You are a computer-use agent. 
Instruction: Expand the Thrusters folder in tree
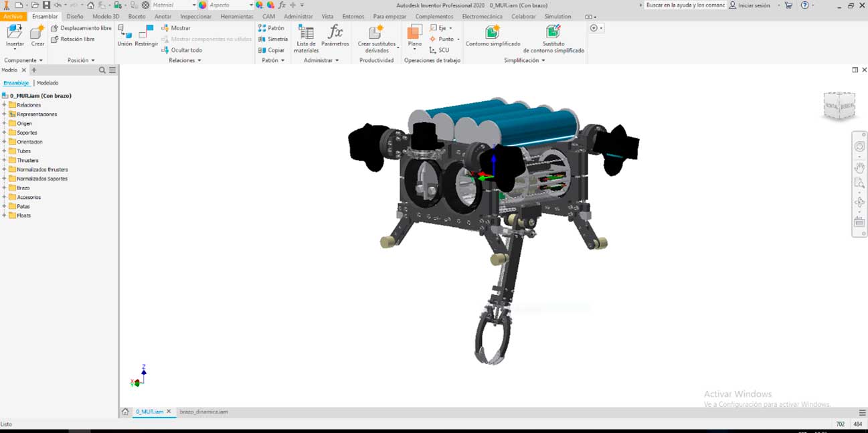4,161
